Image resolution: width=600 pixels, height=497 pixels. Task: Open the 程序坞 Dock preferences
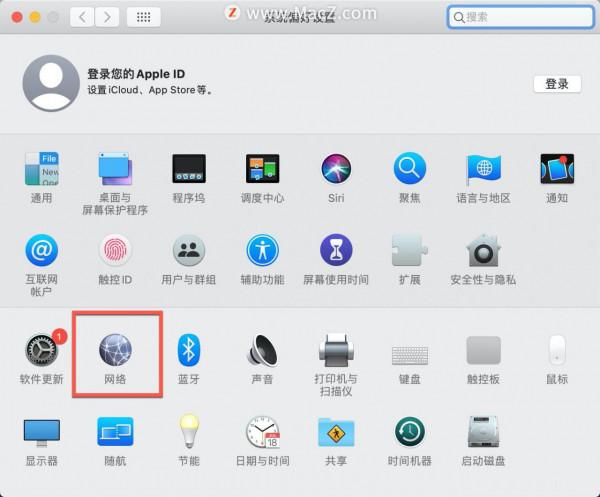pyautogui.click(x=189, y=169)
